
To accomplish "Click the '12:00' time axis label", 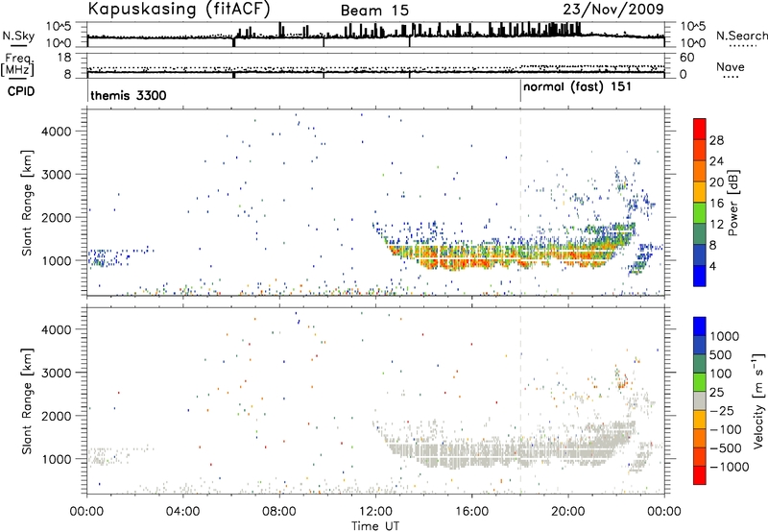I will click(375, 512).
